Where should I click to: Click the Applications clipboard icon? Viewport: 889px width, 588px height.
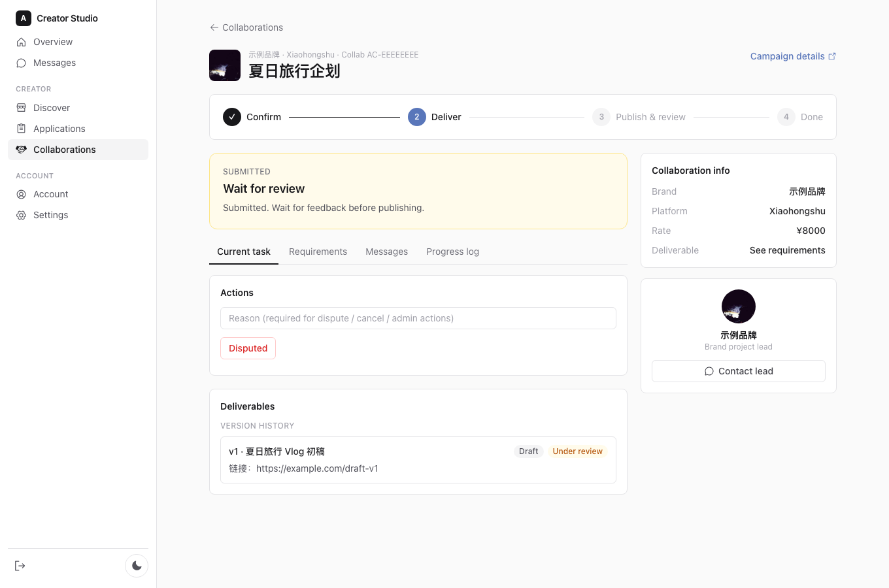coord(21,129)
